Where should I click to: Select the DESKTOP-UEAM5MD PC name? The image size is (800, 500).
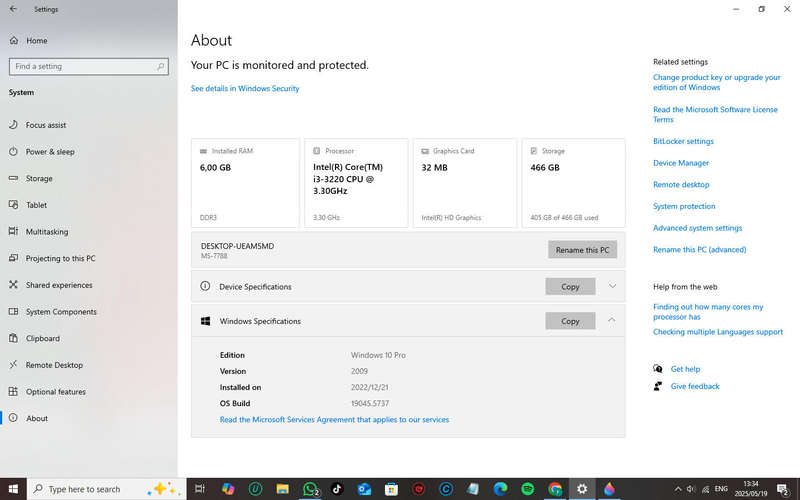[x=237, y=246]
